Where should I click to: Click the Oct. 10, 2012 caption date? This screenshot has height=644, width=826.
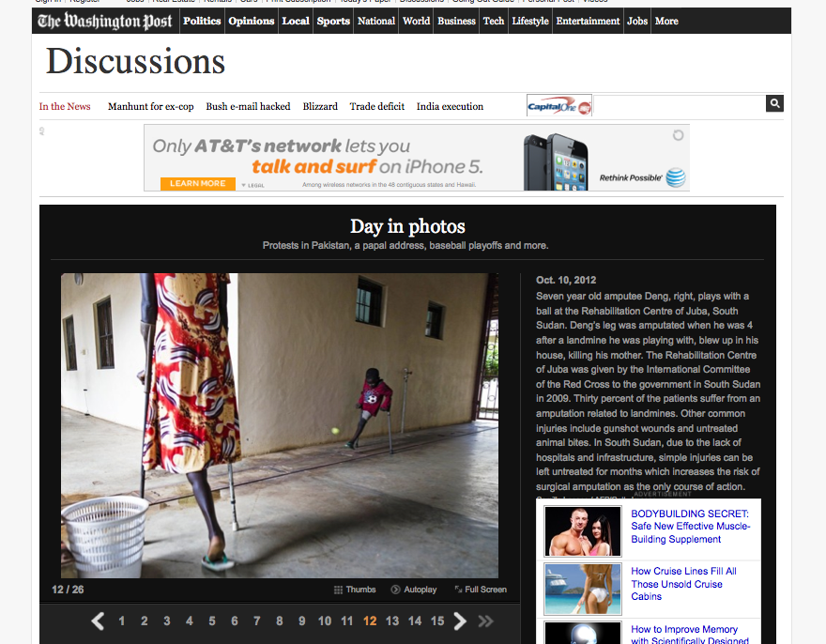[566, 281]
